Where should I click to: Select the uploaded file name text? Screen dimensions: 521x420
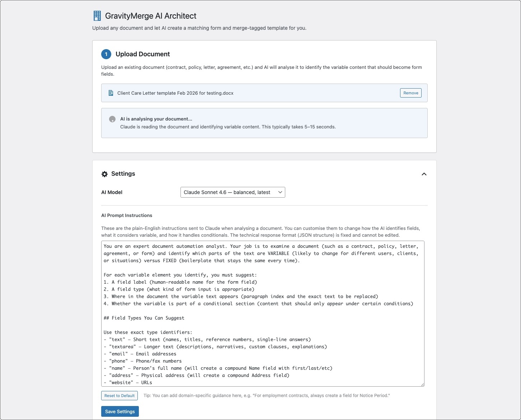pyautogui.click(x=175, y=93)
